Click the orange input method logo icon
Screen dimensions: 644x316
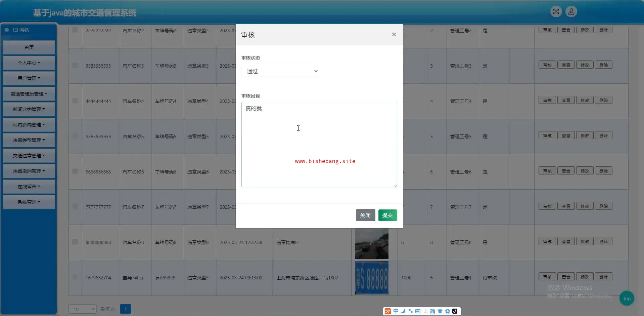388,311
